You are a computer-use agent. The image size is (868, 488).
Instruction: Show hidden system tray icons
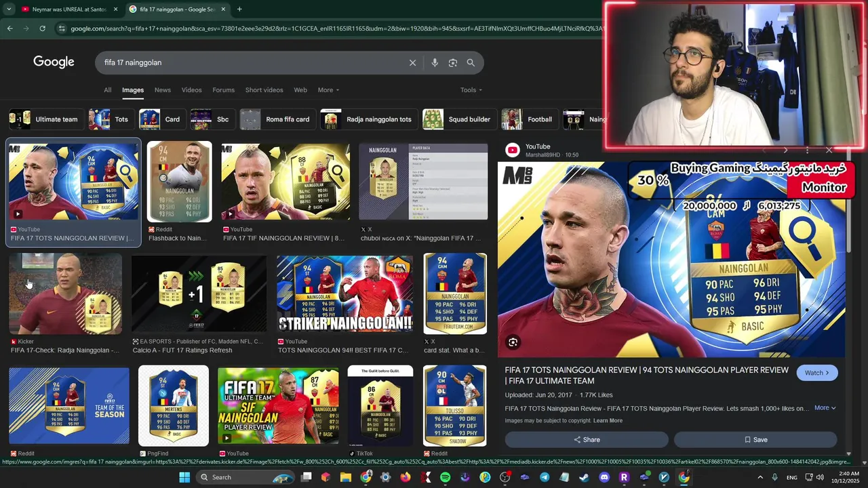coord(759,477)
